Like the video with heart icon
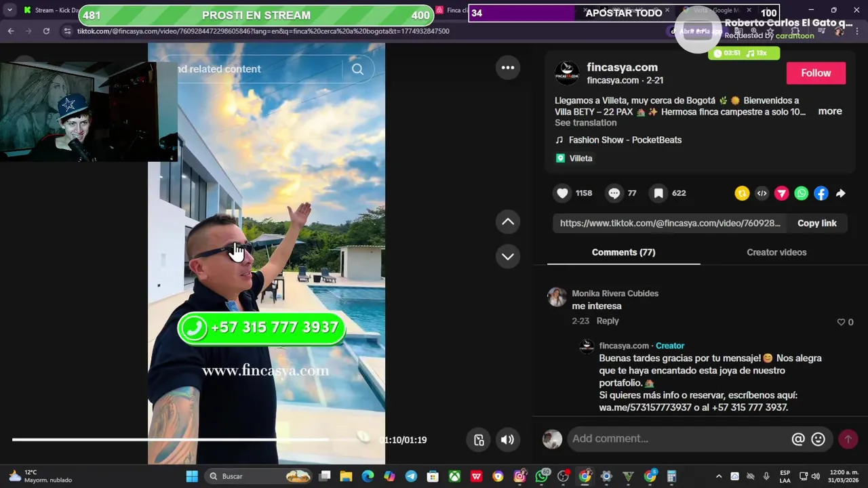This screenshot has width=868, height=488. pos(562,193)
